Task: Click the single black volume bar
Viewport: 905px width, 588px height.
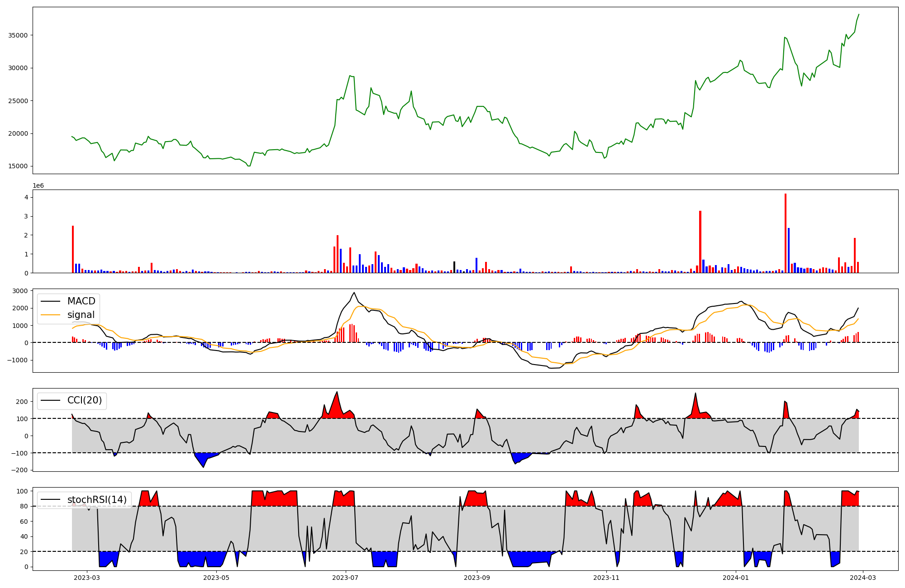Action: point(454,267)
